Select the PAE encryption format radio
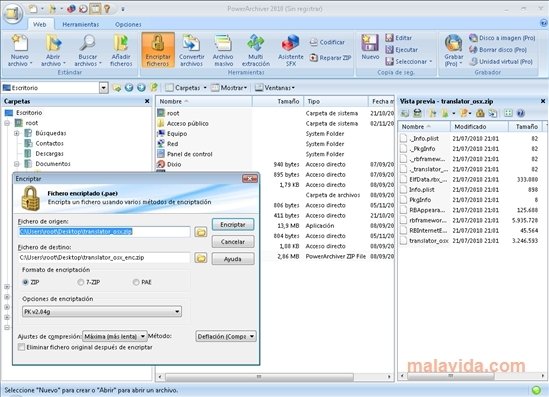The width and height of the screenshot is (549, 397). pyautogui.click(x=136, y=282)
